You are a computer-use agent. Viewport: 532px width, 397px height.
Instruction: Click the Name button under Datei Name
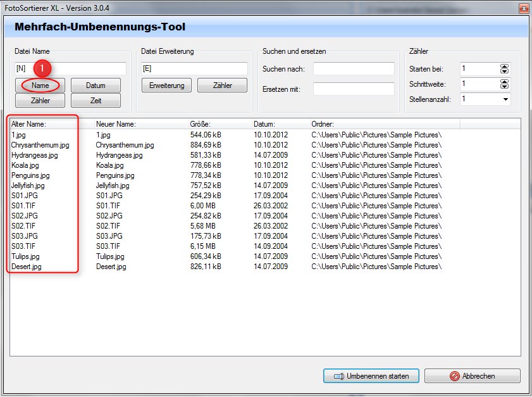click(40, 85)
